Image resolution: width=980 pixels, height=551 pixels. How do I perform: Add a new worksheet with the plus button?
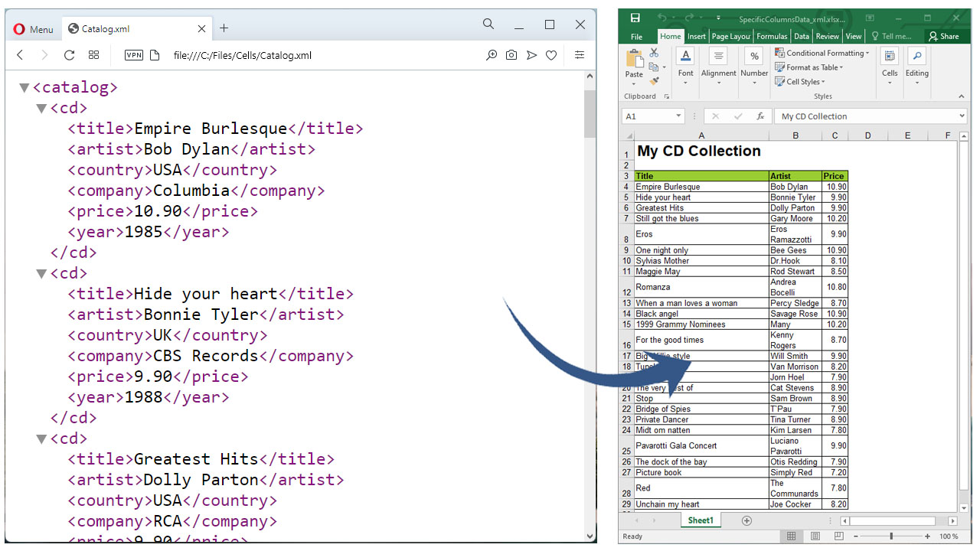pyautogui.click(x=746, y=520)
